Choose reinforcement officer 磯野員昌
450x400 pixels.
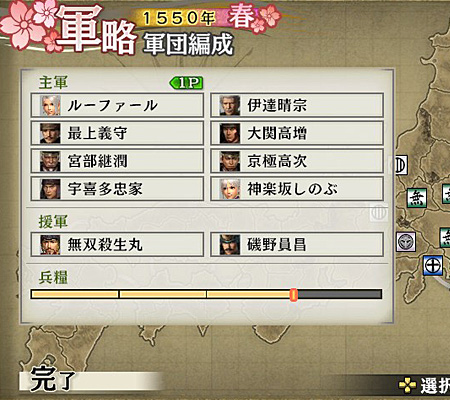[x=297, y=245]
